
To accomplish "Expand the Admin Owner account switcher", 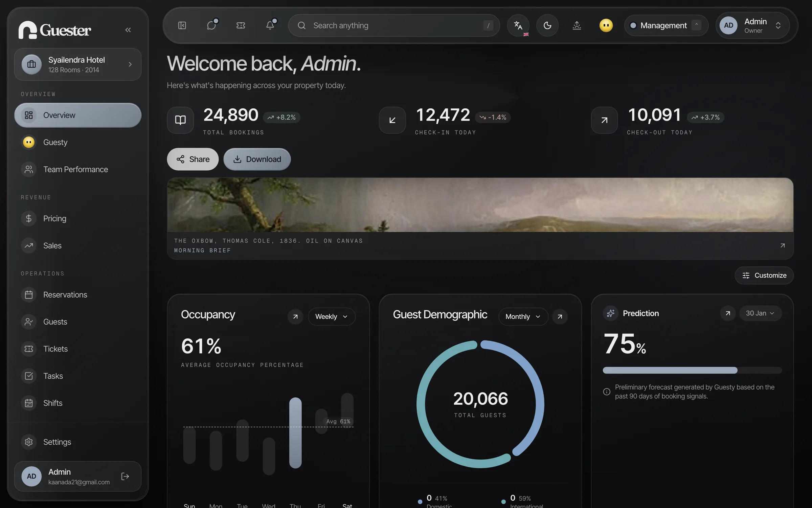I will point(752,25).
